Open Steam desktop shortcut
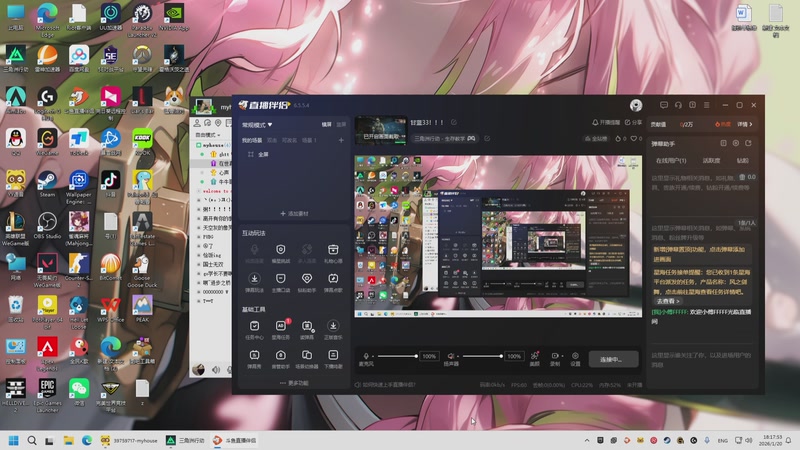800x450 pixels. pos(47,184)
